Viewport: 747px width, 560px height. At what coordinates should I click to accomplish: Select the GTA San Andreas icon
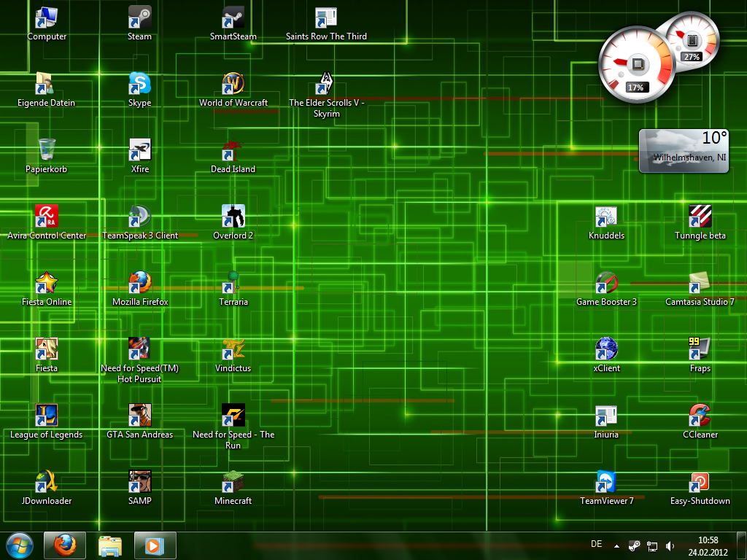pyautogui.click(x=139, y=415)
